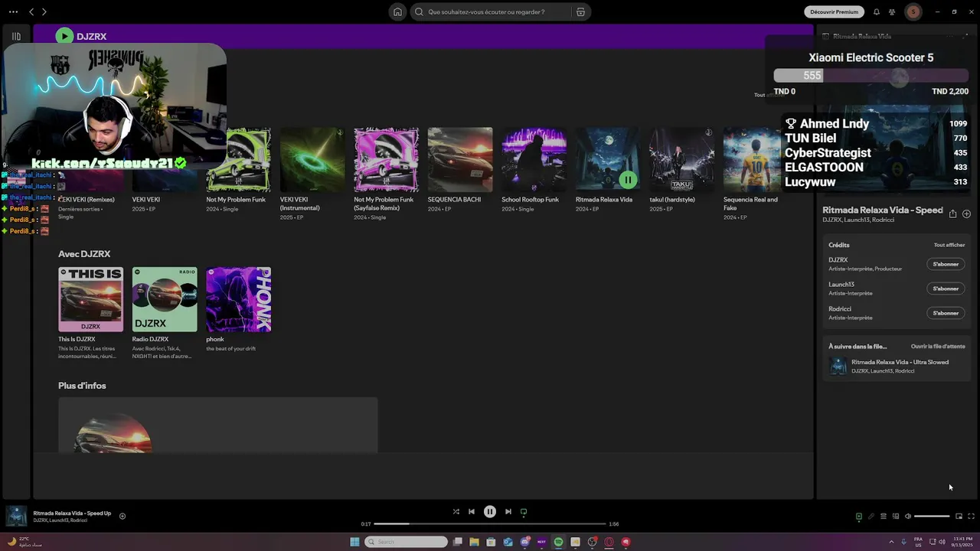980x551 pixels.
Task: Open the taskbar clock and date
Action: coord(963,542)
